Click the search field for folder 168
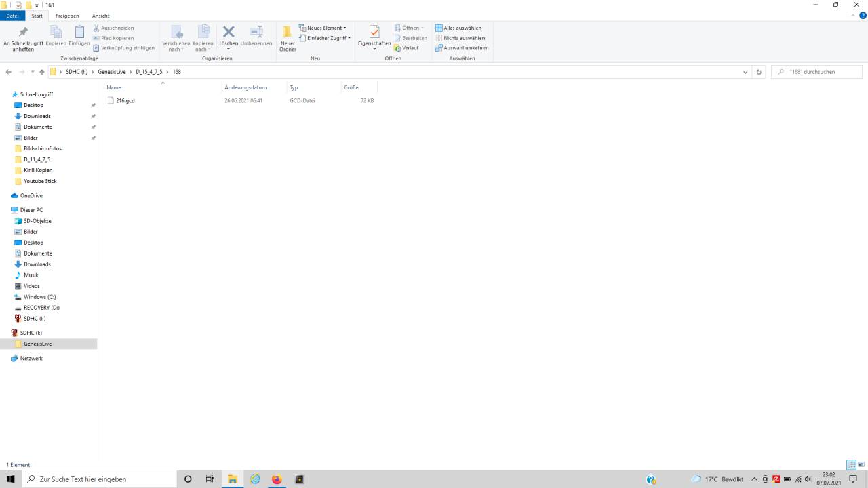Viewport: 868px width, 488px height. tap(821, 72)
